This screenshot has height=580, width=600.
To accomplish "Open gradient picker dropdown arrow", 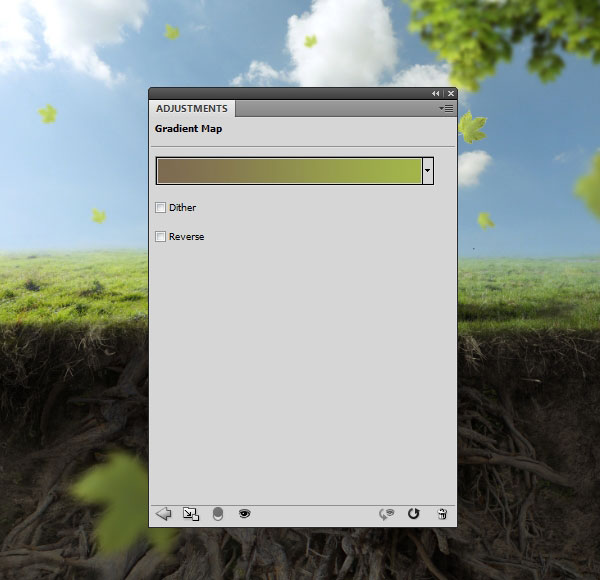I will click(428, 171).
